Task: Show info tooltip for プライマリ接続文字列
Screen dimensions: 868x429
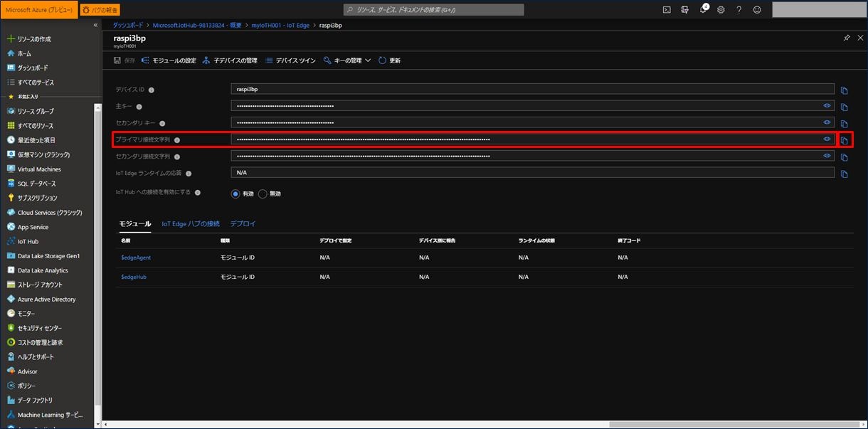Action: [x=177, y=140]
